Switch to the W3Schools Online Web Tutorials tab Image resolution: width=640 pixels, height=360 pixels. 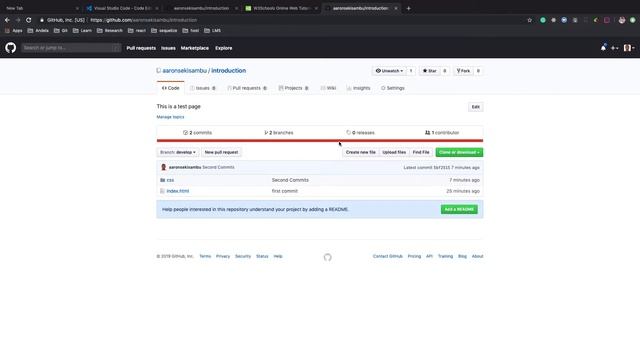tap(281, 8)
